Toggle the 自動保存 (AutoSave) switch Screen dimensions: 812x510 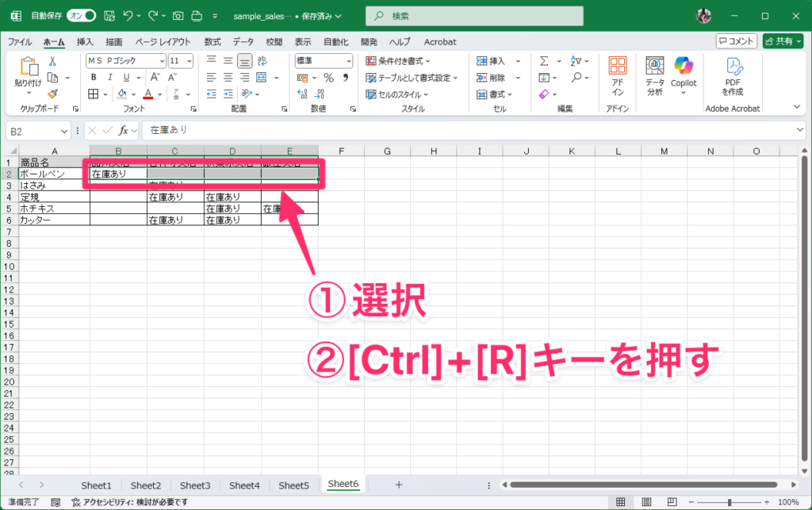(x=82, y=15)
